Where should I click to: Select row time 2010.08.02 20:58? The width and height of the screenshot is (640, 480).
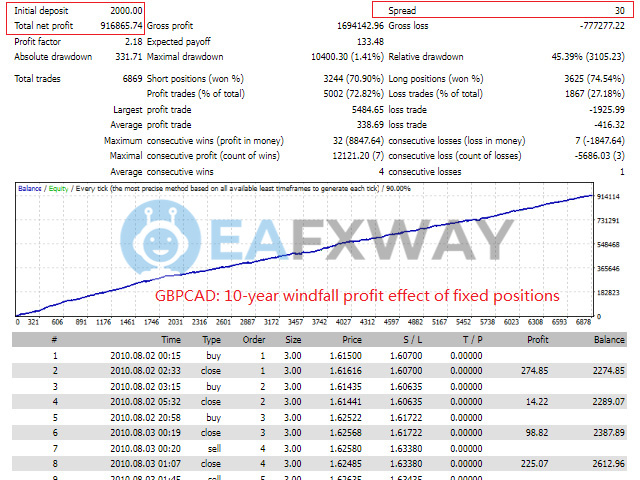click(145, 418)
